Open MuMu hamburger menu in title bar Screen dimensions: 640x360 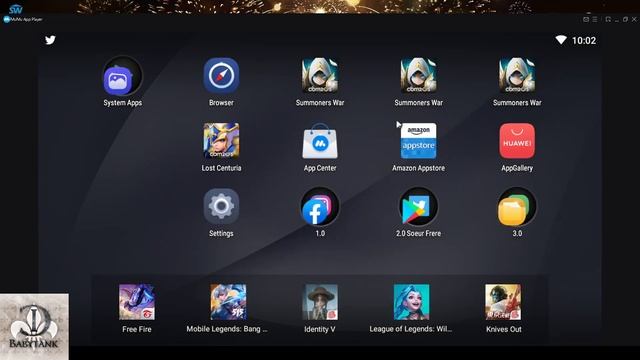[x=595, y=19]
